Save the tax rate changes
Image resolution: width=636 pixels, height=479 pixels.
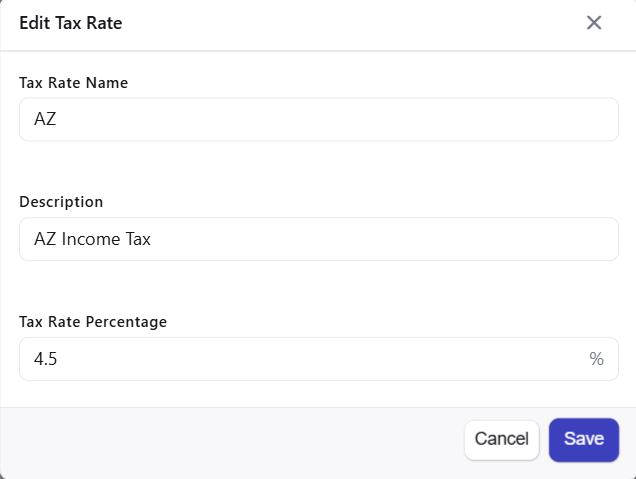tap(584, 439)
